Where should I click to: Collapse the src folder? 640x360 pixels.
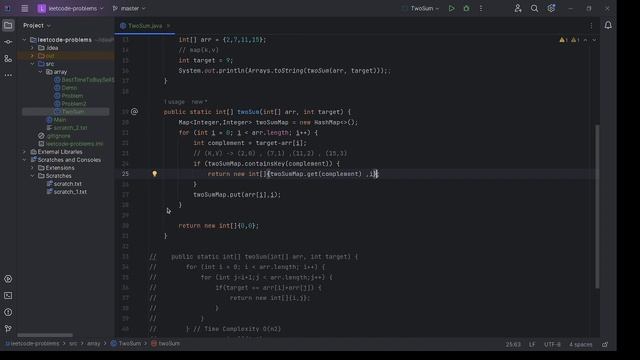pos(32,64)
